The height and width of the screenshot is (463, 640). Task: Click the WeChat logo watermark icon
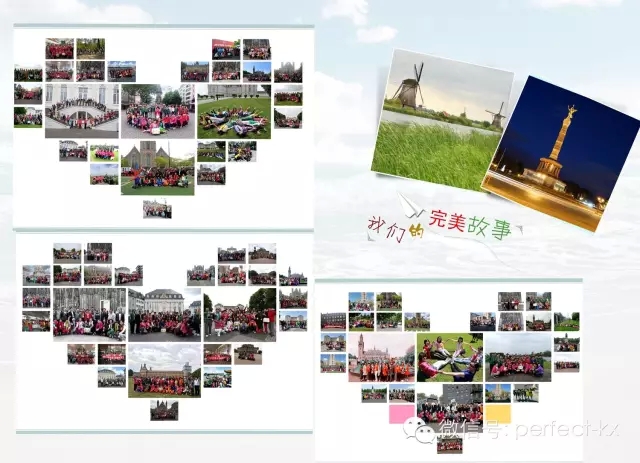click(x=419, y=431)
